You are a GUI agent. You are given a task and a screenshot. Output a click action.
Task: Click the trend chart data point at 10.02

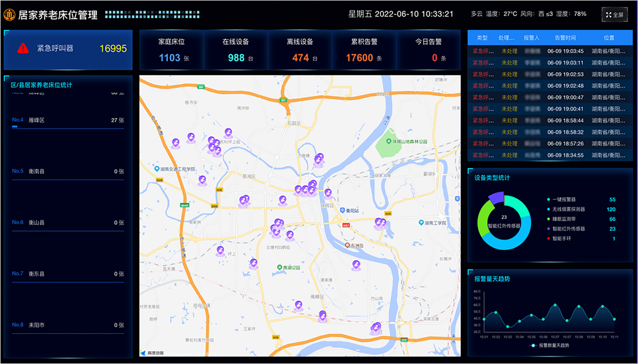(x=496, y=312)
